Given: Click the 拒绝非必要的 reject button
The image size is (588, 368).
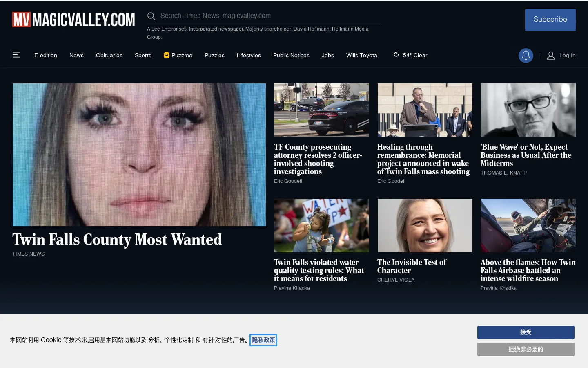Looking at the screenshot, I should 526,350.
